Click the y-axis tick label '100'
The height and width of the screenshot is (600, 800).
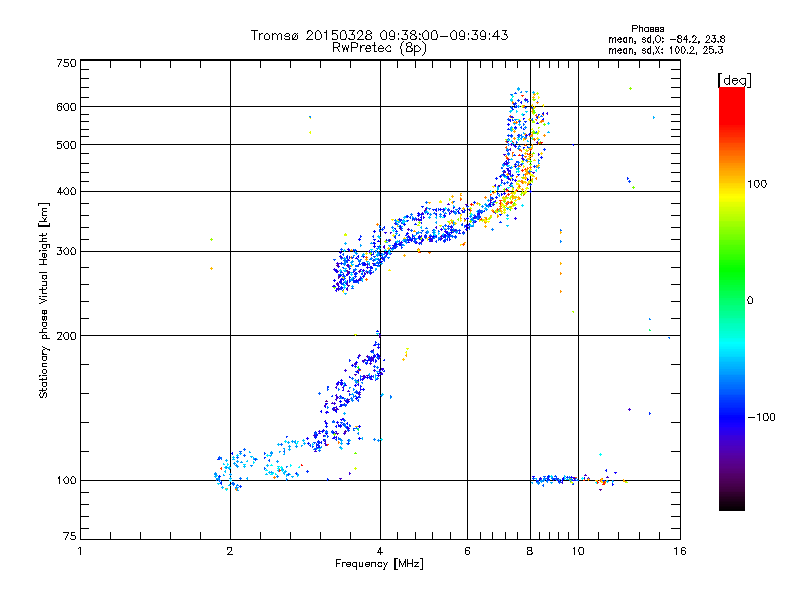66,481
